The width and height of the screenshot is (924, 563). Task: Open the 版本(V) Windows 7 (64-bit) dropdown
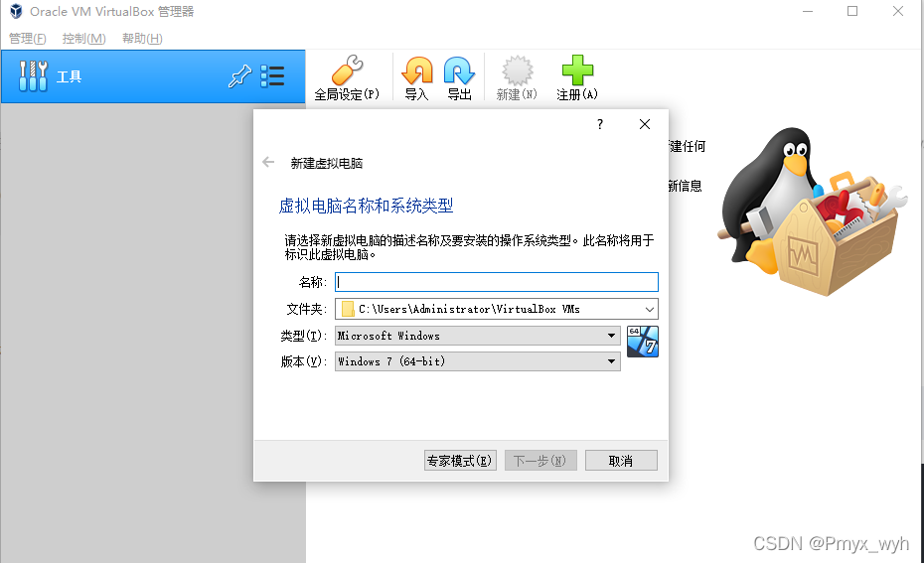coord(477,361)
